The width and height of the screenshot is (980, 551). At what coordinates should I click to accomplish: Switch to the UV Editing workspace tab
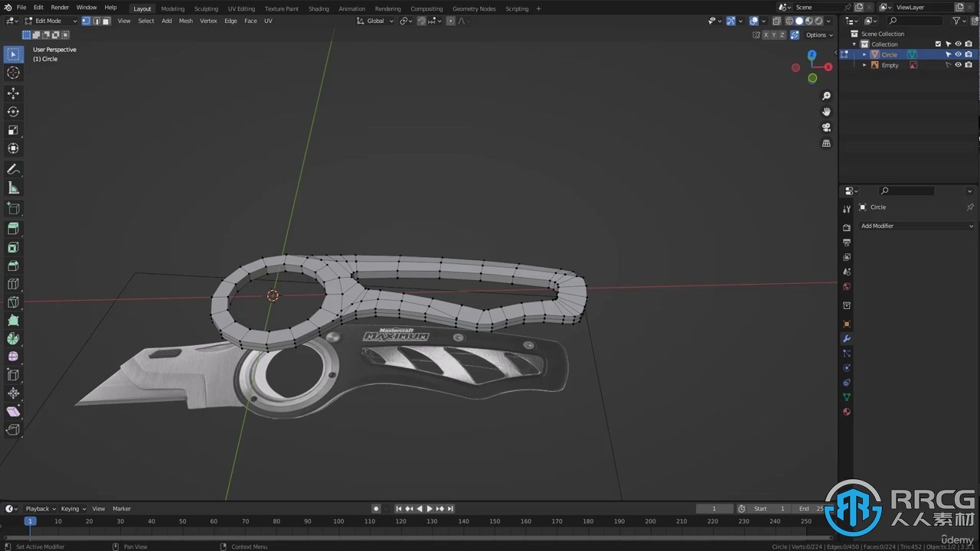click(x=241, y=8)
